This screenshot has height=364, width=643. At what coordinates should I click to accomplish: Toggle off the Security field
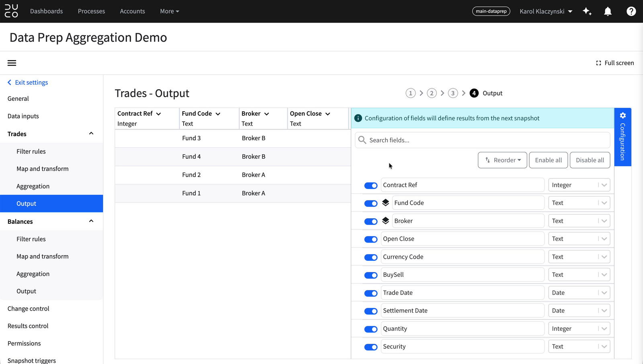[371, 347]
